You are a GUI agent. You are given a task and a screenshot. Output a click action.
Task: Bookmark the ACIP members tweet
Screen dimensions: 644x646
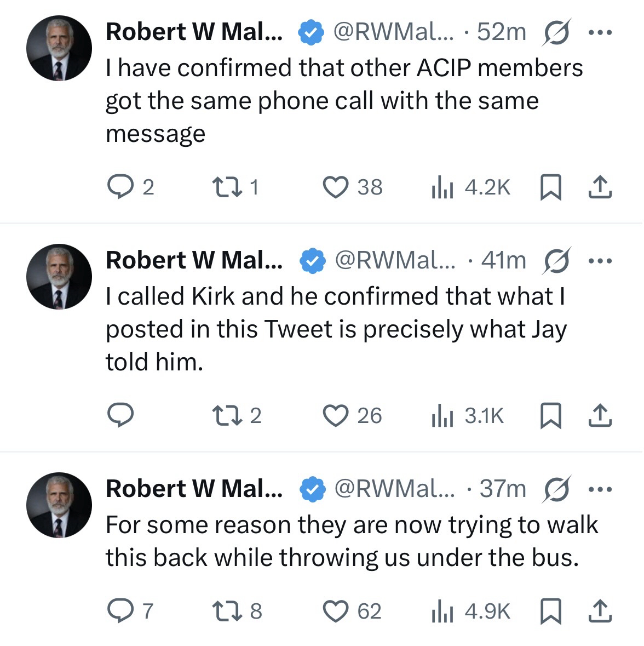click(550, 187)
